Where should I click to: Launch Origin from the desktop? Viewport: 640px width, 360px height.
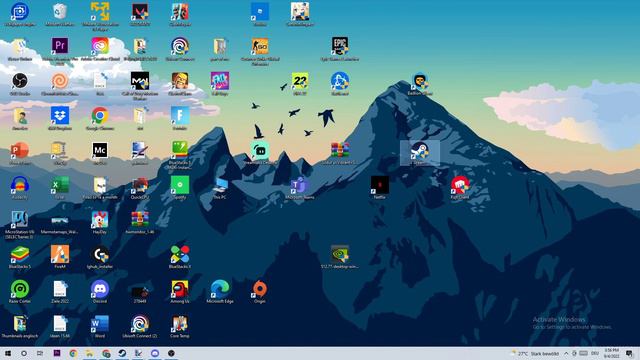click(260, 289)
